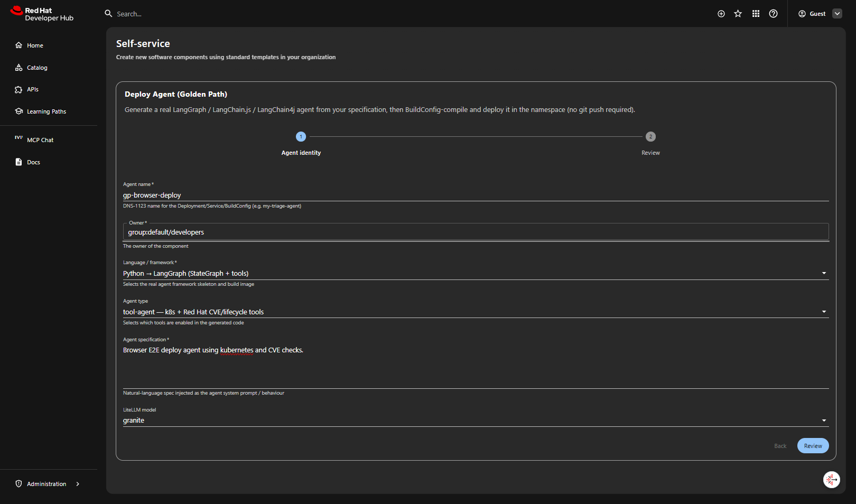Click the Agent specification text area

click(x=476, y=366)
